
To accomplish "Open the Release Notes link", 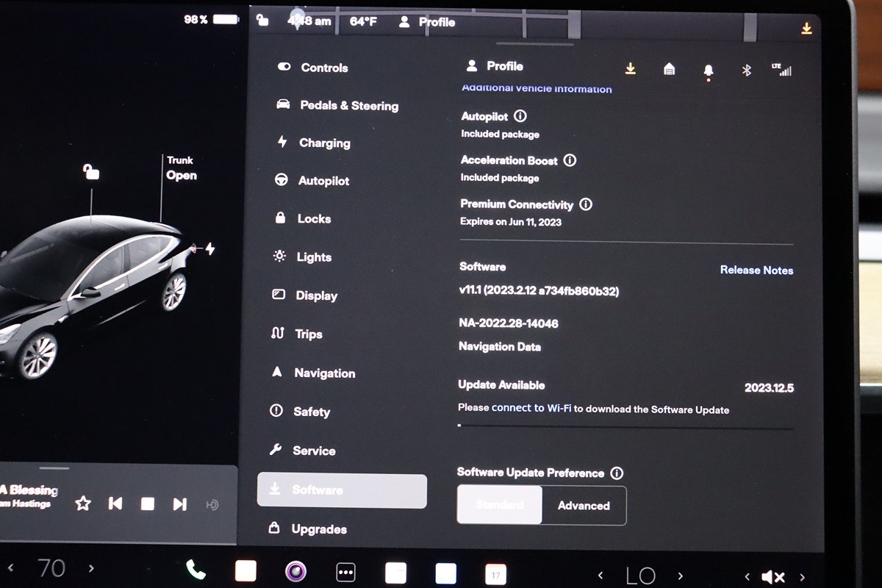I will pos(756,270).
